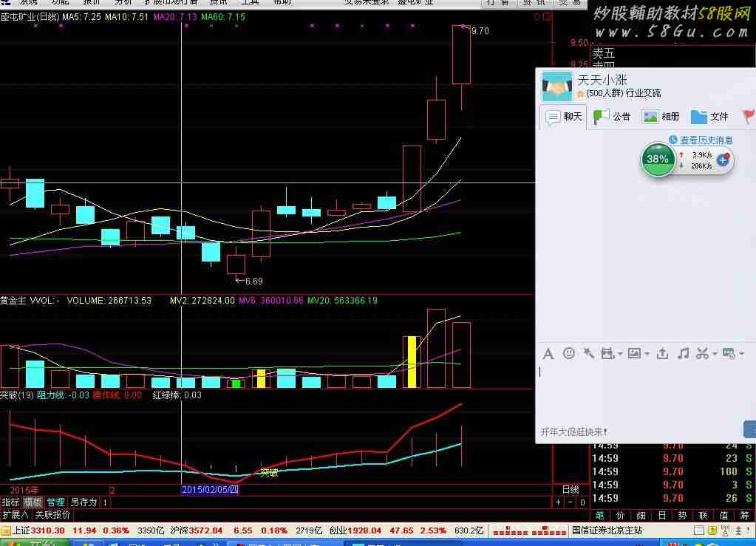The width and height of the screenshot is (756, 546).
Task: Click the small icon before 上证 index
Action: pos(5,530)
